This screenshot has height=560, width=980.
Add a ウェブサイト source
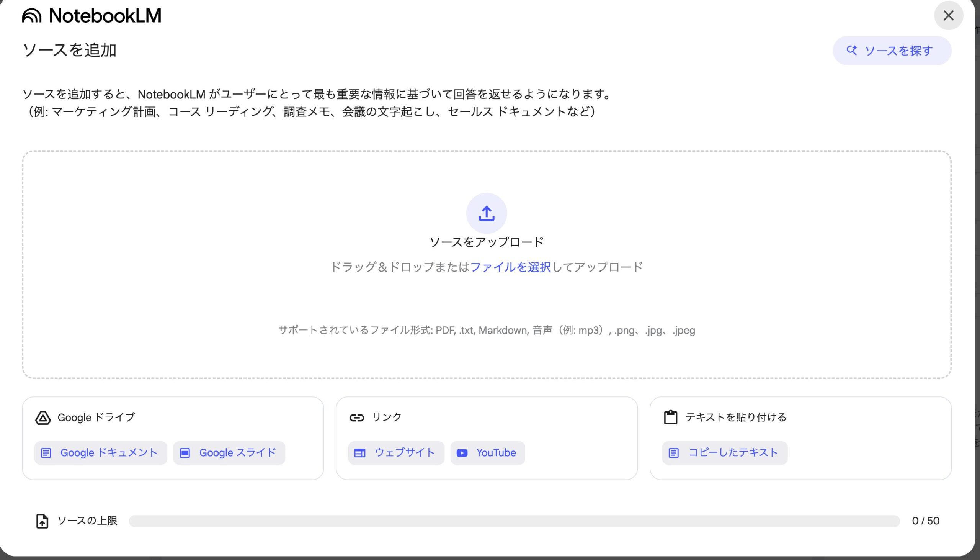pyautogui.click(x=396, y=453)
